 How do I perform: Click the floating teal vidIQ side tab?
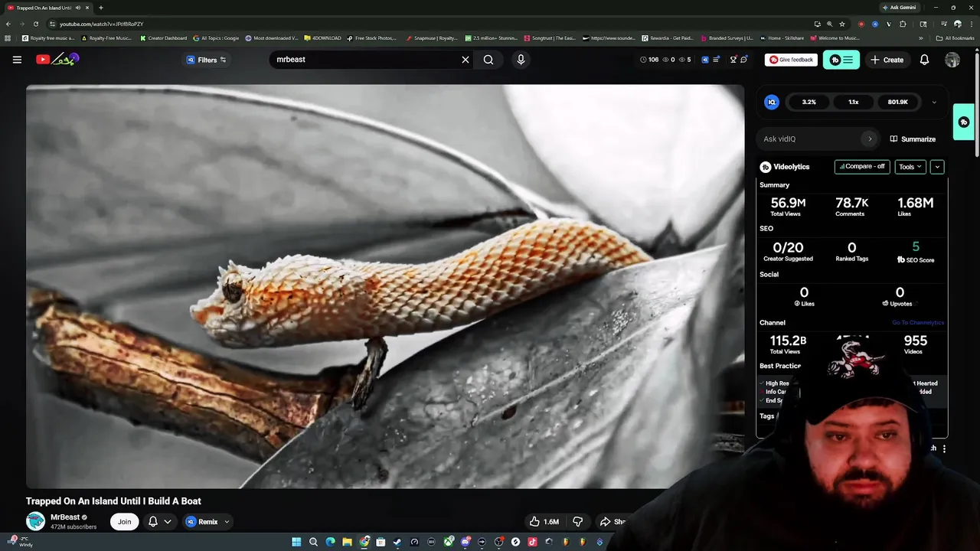[x=964, y=122]
